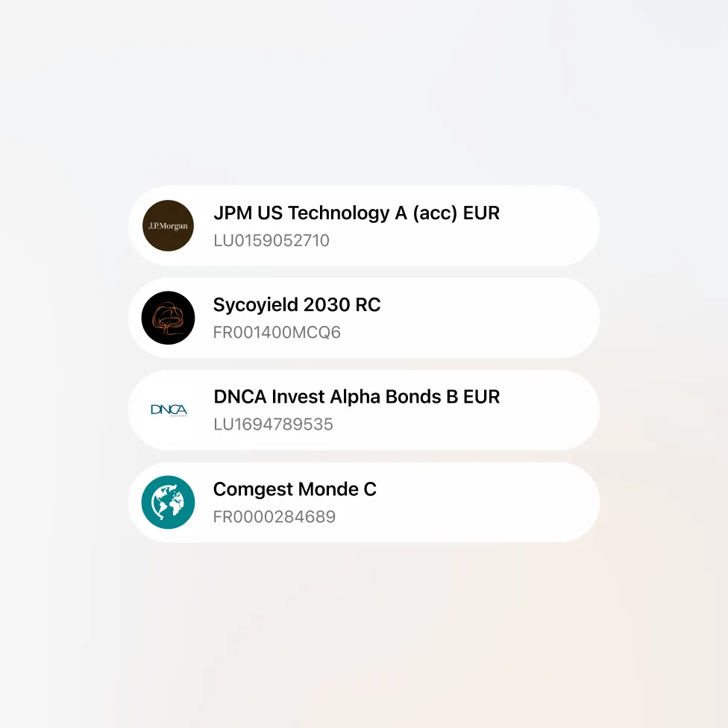Select DNCA Invest Alpha Bonds B EUR title
Image resolution: width=728 pixels, height=728 pixels.
(x=357, y=397)
